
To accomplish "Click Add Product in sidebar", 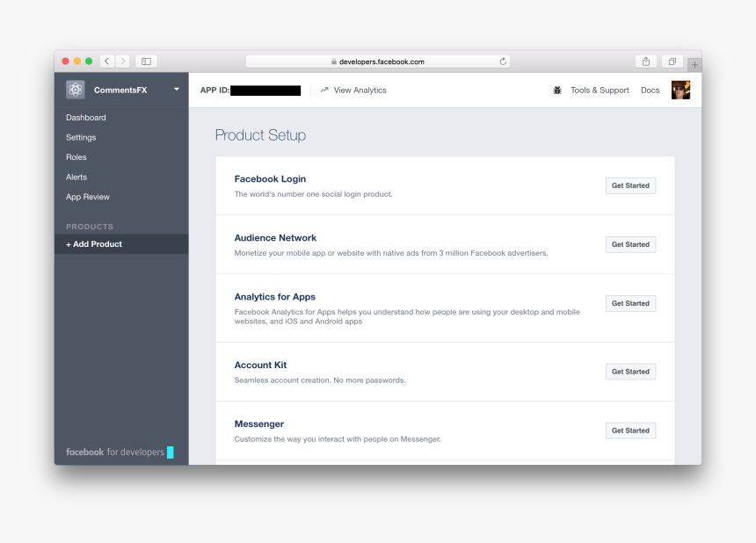I will (94, 244).
